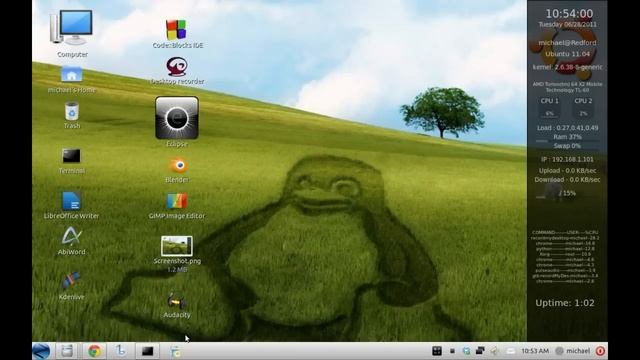Screen dimensions: 640x360
Task: Click the taskbar icon right of terminal
Action: [176, 351]
